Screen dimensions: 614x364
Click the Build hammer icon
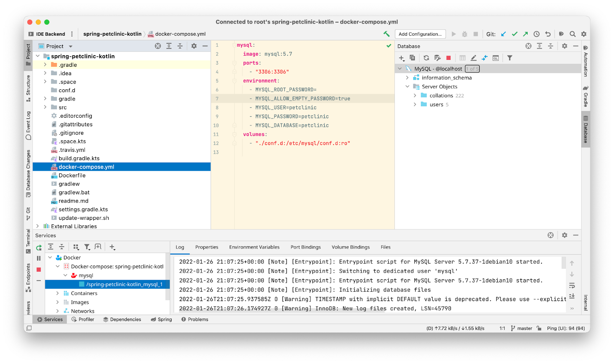(386, 34)
